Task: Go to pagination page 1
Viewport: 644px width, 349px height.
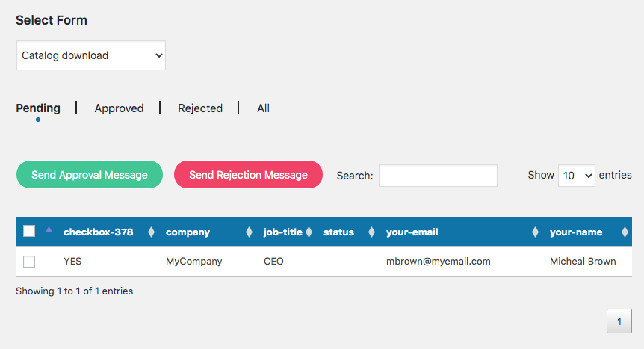Action: click(x=619, y=321)
